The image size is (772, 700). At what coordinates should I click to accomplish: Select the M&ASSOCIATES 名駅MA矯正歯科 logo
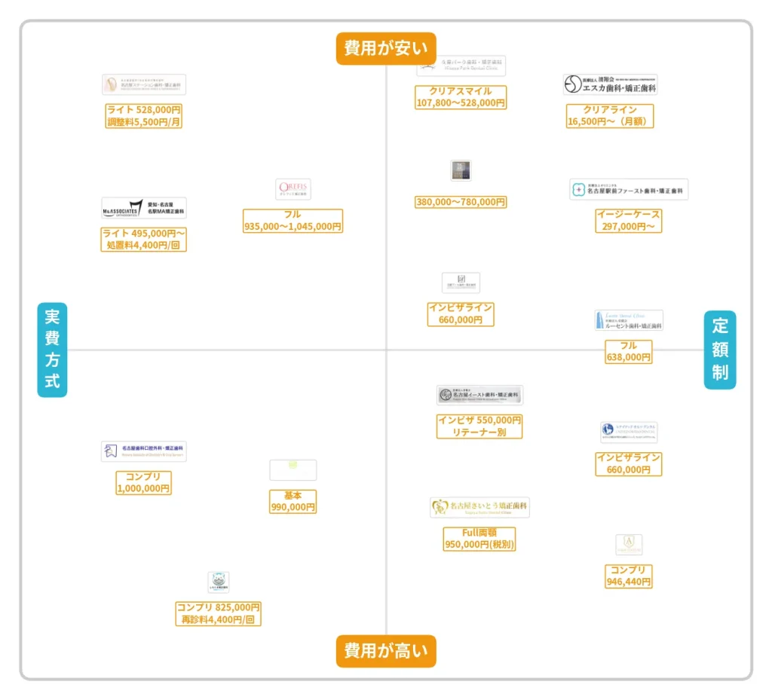pyautogui.click(x=143, y=208)
